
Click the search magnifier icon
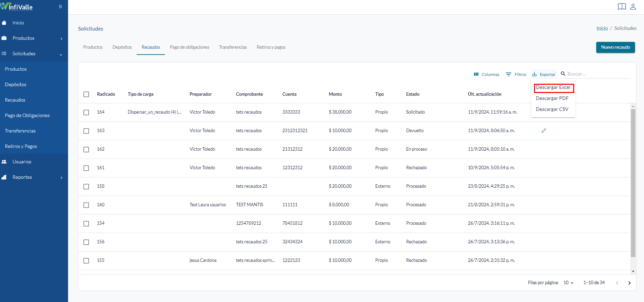click(x=563, y=74)
